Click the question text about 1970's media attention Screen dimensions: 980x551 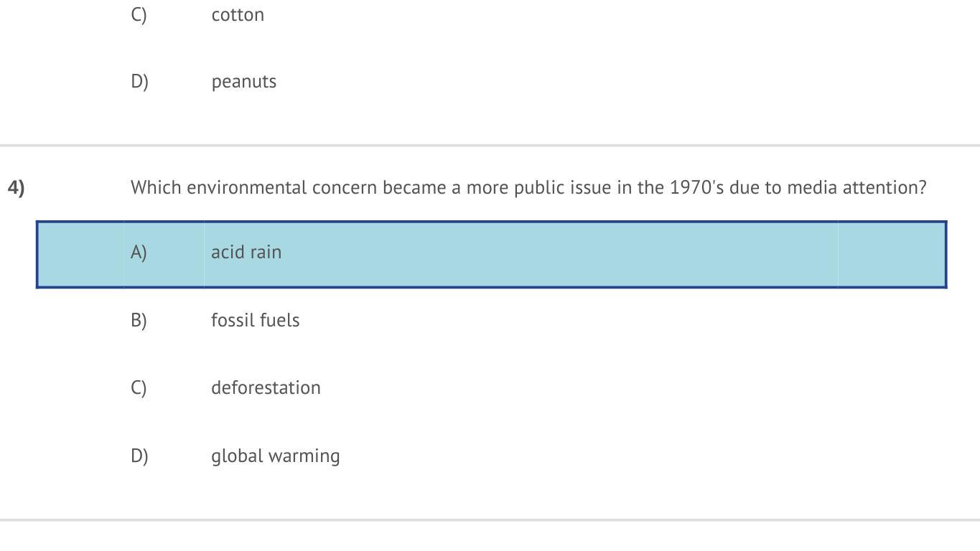coord(528,188)
